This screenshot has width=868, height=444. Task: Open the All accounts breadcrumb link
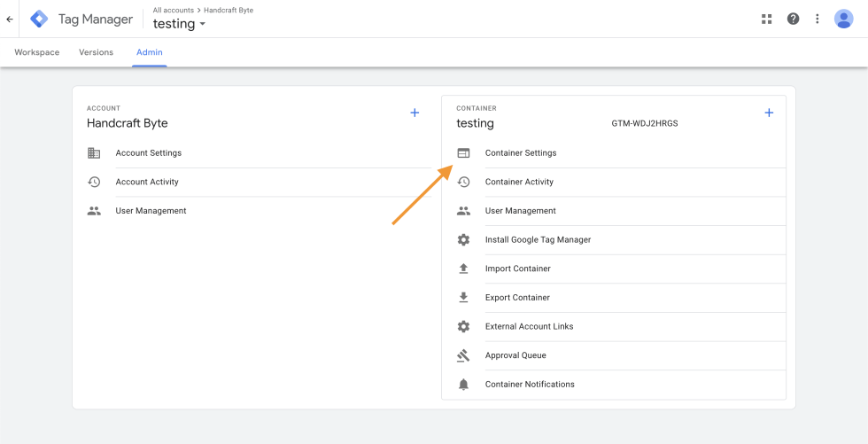click(173, 10)
